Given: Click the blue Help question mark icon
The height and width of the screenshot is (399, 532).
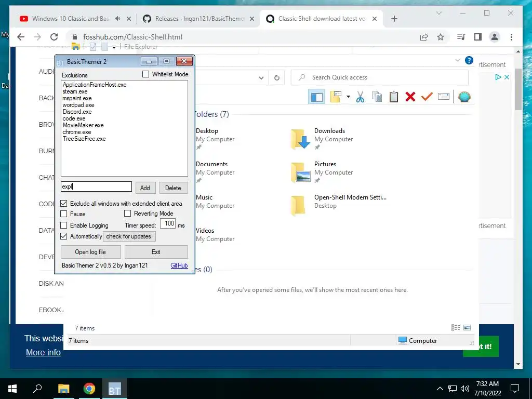Looking at the screenshot, I should (x=469, y=60).
